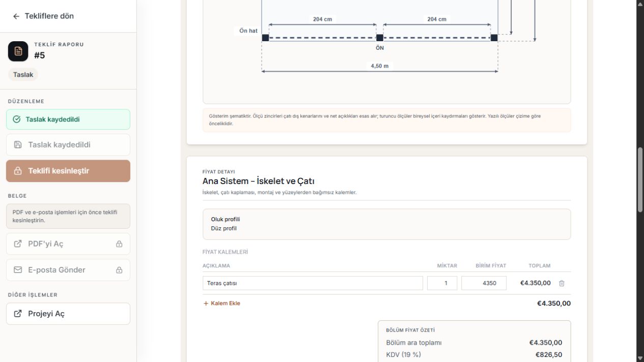
Task: Click the lock icon on the PDF'yi Aç row
Action: [119, 244]
